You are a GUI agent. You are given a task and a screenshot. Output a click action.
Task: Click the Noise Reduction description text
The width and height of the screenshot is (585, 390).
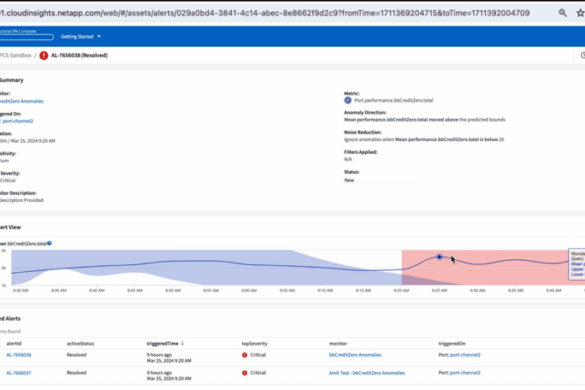[x=424, y=140]
